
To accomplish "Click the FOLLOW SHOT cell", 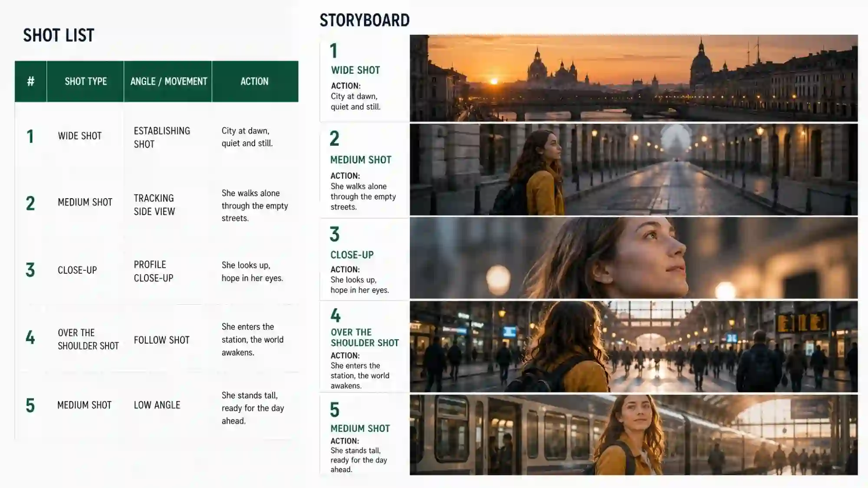I will 161,340.
